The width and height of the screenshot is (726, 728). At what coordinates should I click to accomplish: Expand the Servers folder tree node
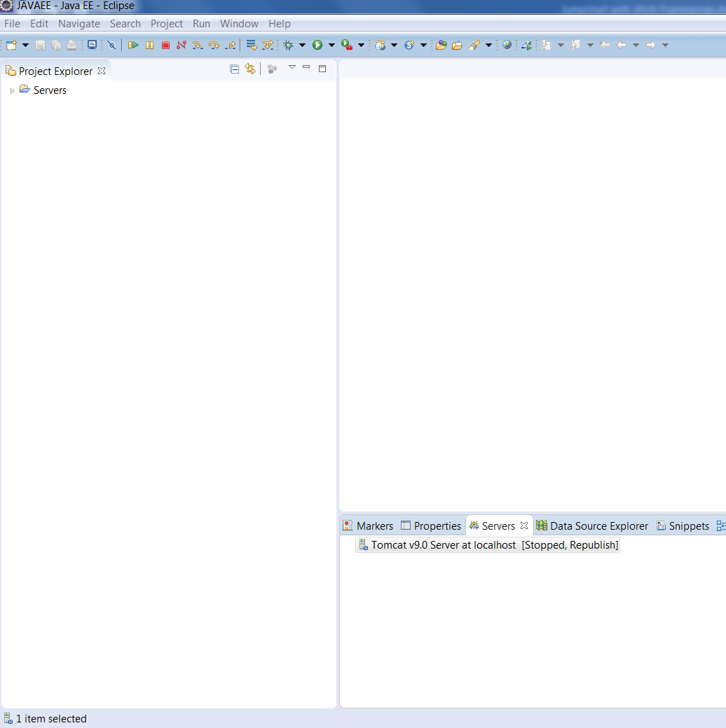click(12, 90)
